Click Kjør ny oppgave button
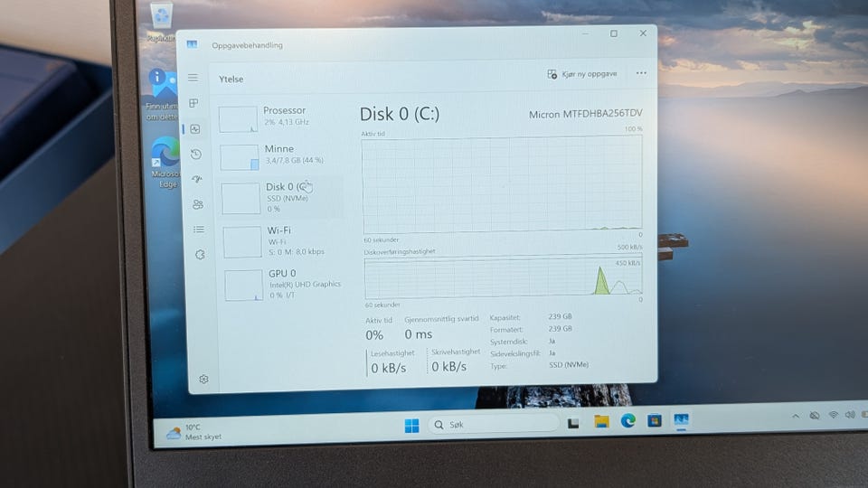Viewport: 868px width, 488px height. (x=582, y=74)
